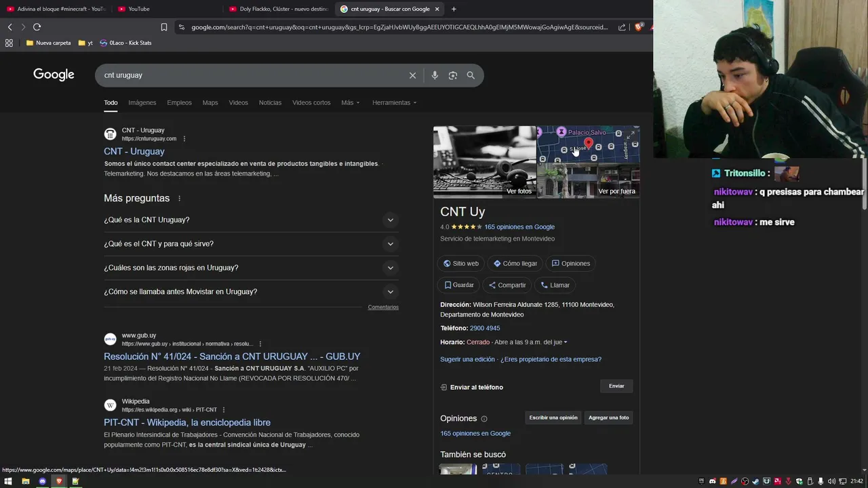Open options menu for gub.uy result
868x488 pixels.
[x=260, y=344]
